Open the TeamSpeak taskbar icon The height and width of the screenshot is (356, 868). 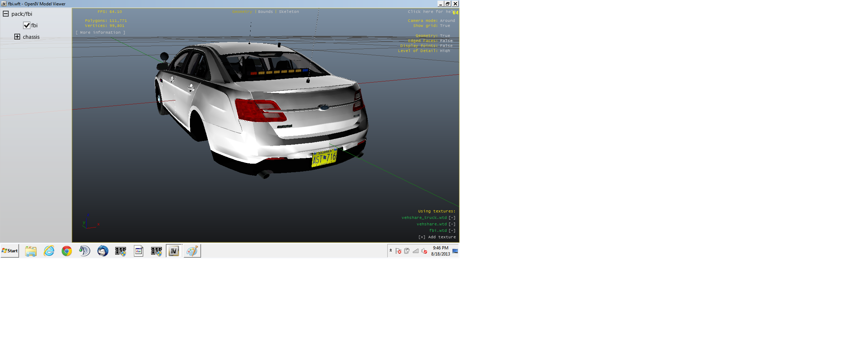pos(85,251)
